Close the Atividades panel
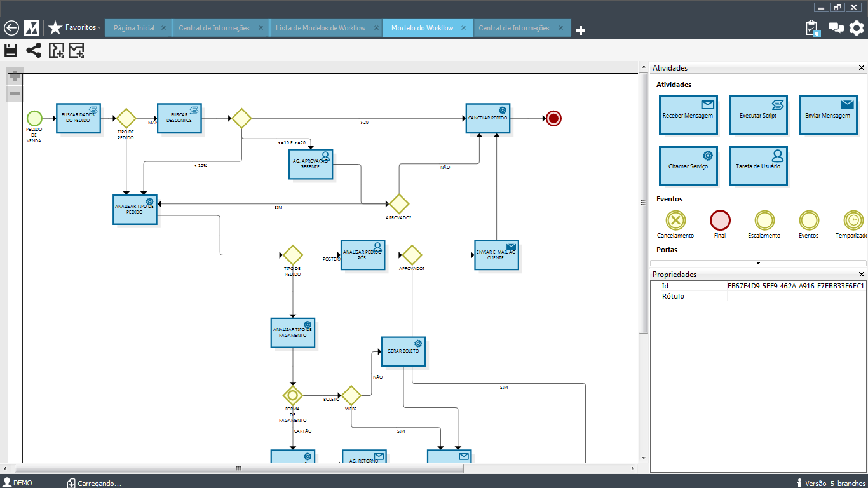The image size is (868, 488). pos(862,68)
